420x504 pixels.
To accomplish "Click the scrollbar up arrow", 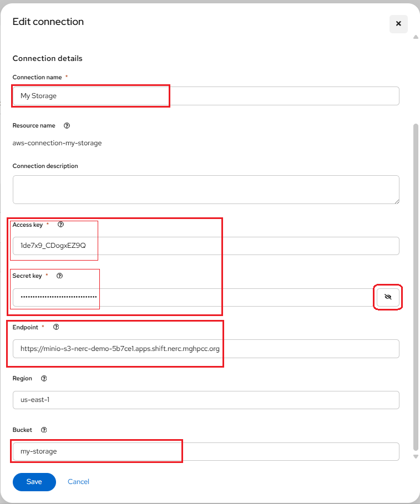I will [416, 38].
